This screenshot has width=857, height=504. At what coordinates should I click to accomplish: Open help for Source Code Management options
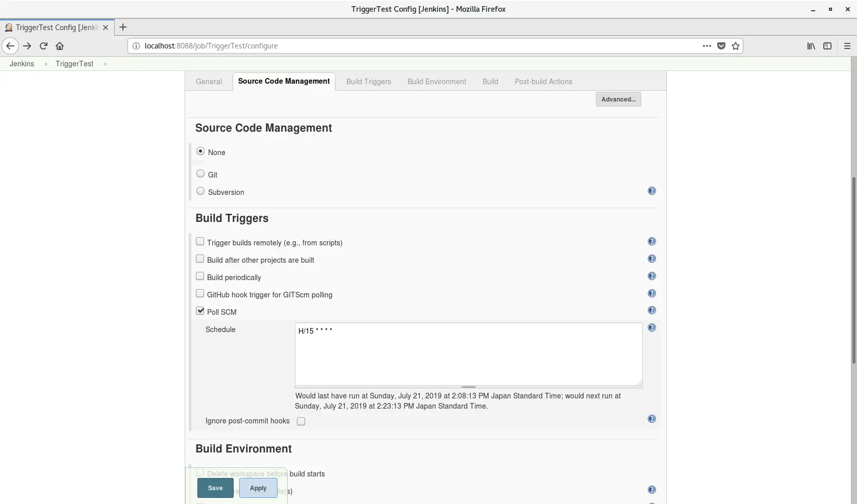pos(651,191)
